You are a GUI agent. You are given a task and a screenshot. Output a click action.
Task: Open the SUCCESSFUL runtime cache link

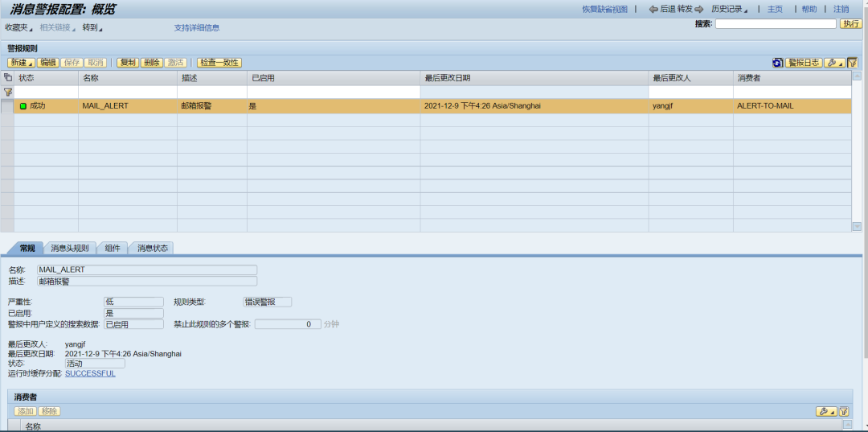coord(90,373)
